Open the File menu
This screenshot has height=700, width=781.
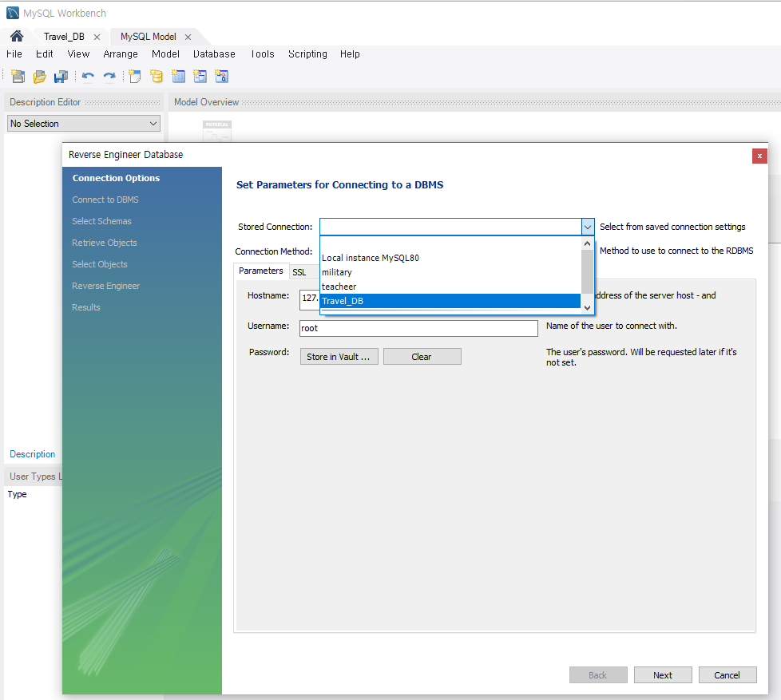[x=14, y=53]
